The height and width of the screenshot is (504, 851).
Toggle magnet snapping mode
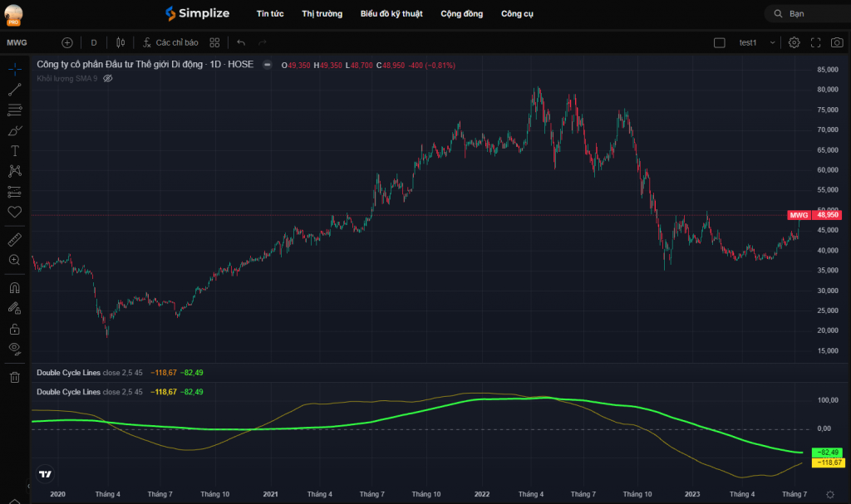point(14,288)
